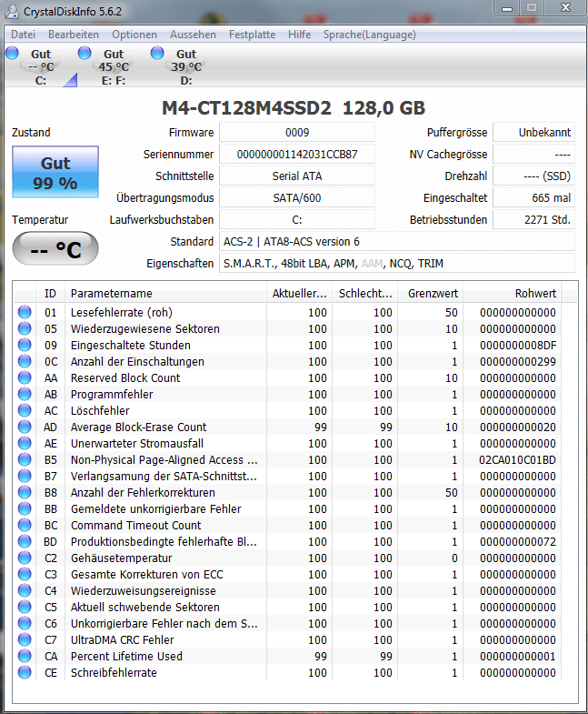Open the Bearbeiten menu

click(74, 35)
